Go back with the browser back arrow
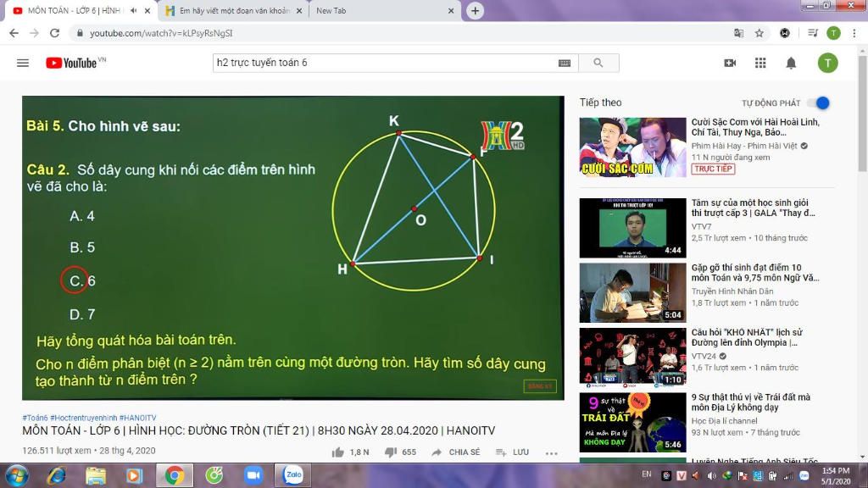 click(14, 33)
